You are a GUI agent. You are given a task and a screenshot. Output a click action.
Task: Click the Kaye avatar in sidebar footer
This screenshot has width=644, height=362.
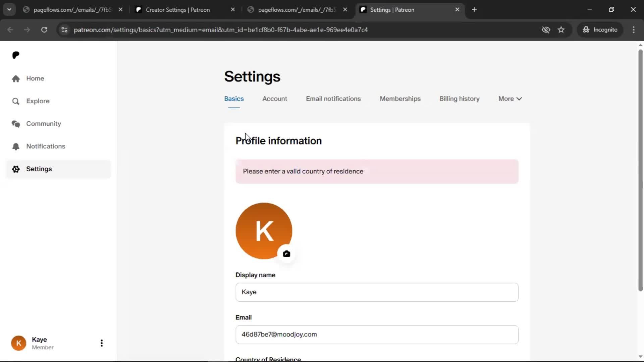19,343
